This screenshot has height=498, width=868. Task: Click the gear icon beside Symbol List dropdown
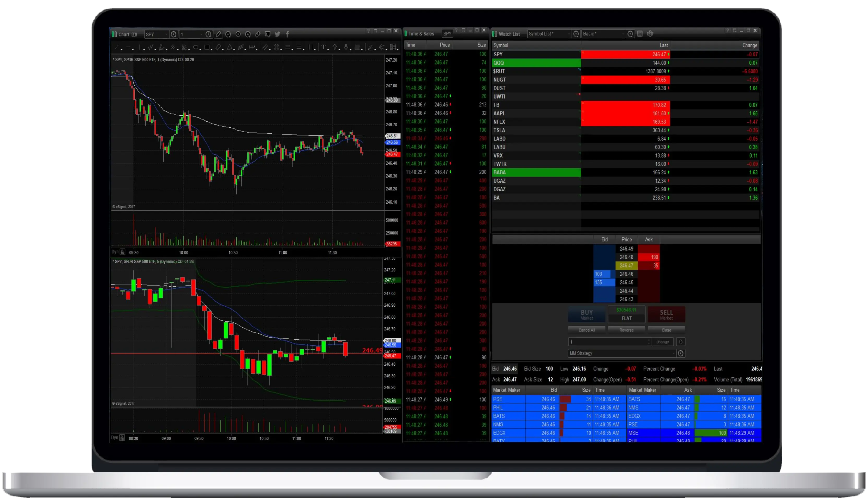click(576, 33)
